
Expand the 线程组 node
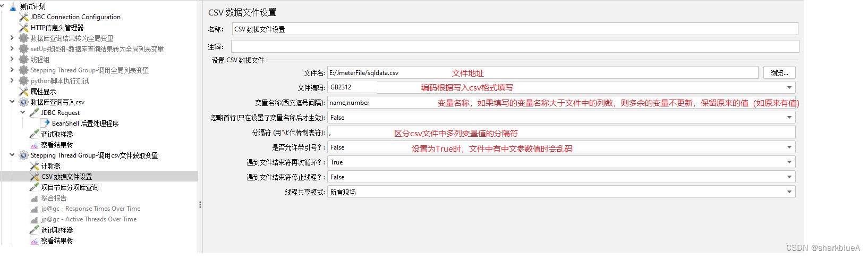(x=12, y=60)
